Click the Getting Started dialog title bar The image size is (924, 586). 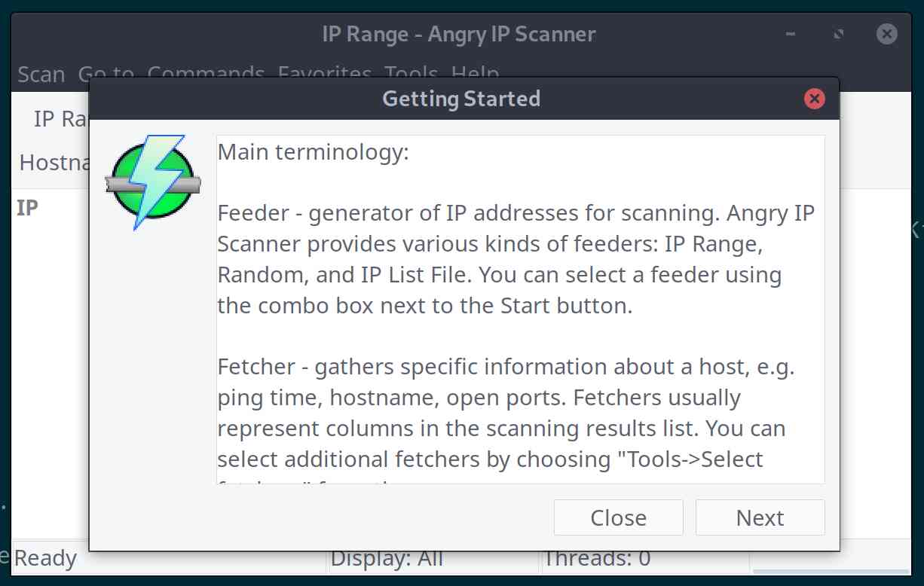tap(461, 99)
